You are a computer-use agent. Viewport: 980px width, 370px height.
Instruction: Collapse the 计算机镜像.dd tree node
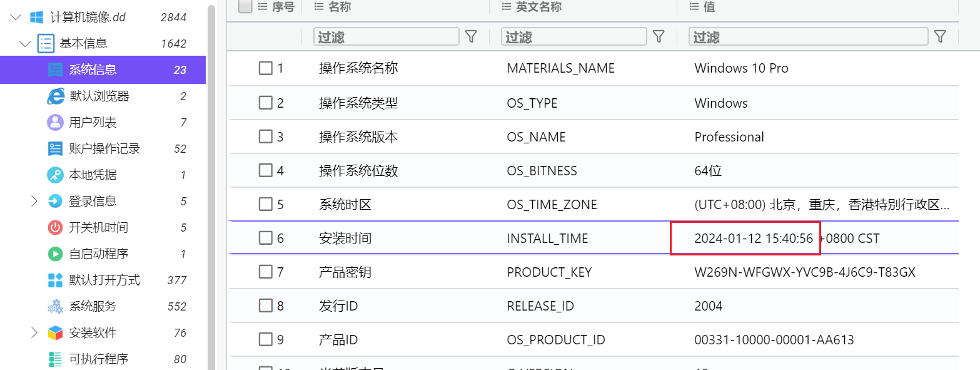[x=16, y=18]
